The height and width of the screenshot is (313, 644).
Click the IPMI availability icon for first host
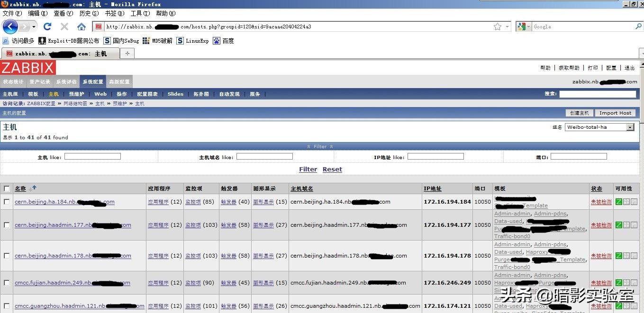[634, 202]
